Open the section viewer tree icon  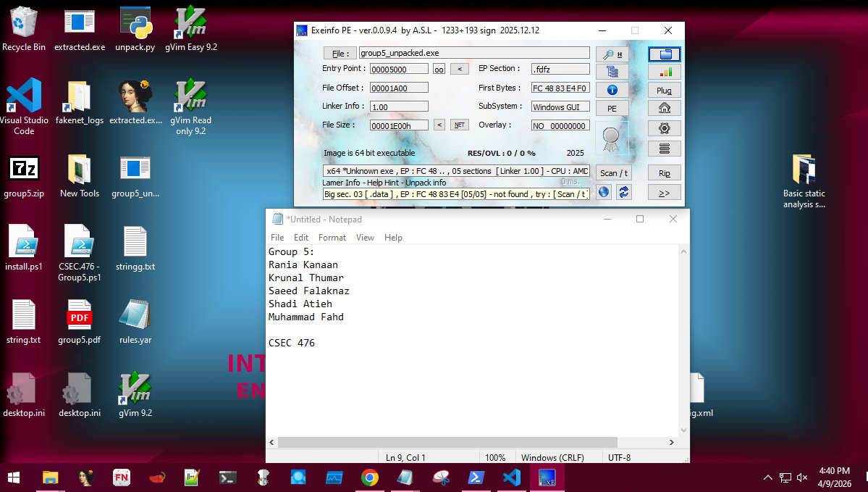612,72
